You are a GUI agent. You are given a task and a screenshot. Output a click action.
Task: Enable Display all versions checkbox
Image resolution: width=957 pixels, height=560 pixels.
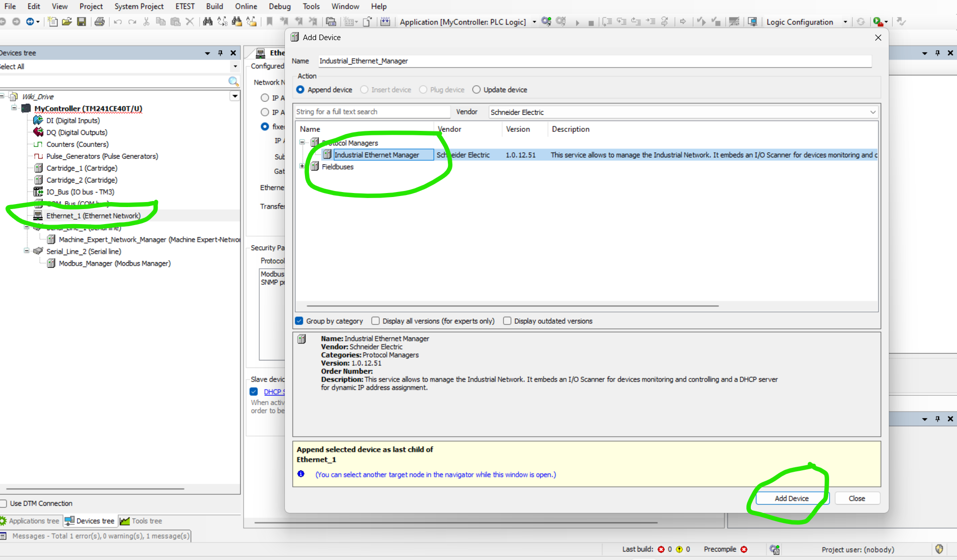(376, 321)
